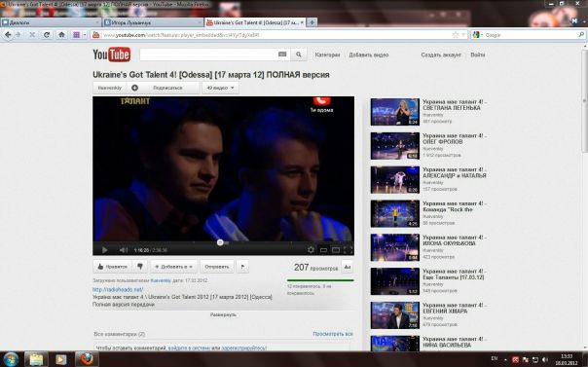Bookmark page with the star icon
The height and width of the screenshot is (367, 588).
[456, 35]
